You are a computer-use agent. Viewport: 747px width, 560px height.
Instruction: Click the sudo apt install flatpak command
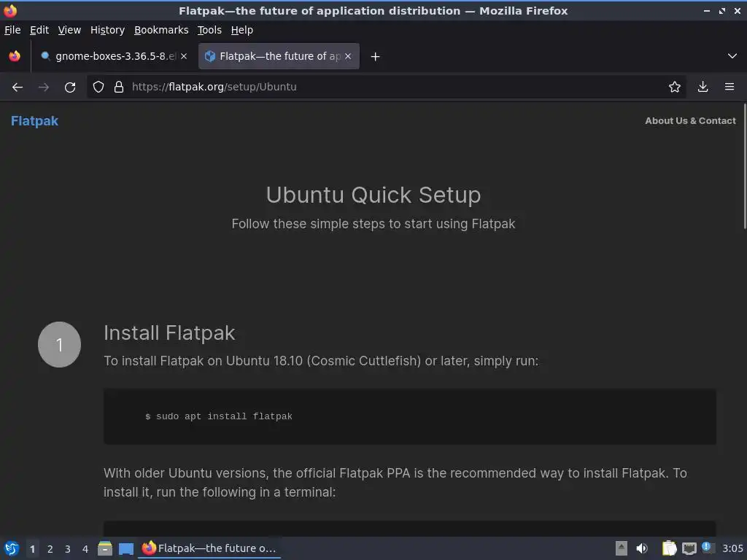coord(219,416)
